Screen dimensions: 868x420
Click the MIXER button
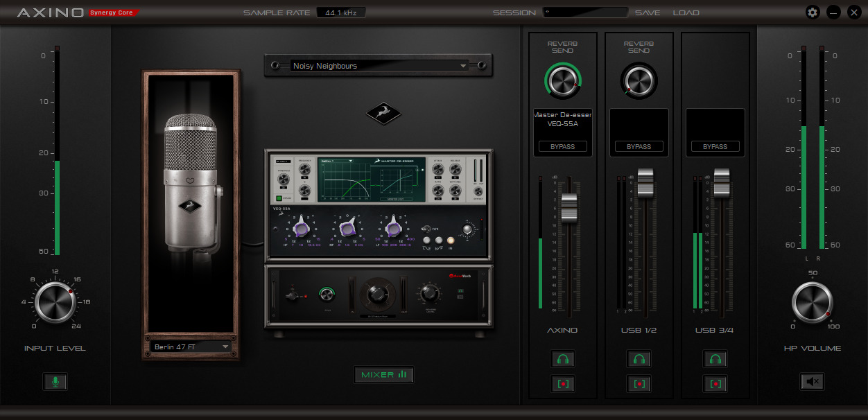[x=384, y=375]
